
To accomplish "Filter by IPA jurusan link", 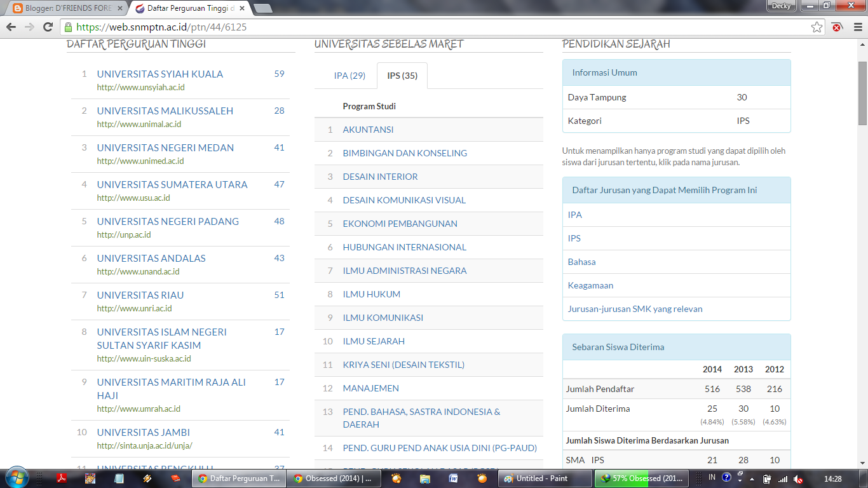I will pos(575,215).
